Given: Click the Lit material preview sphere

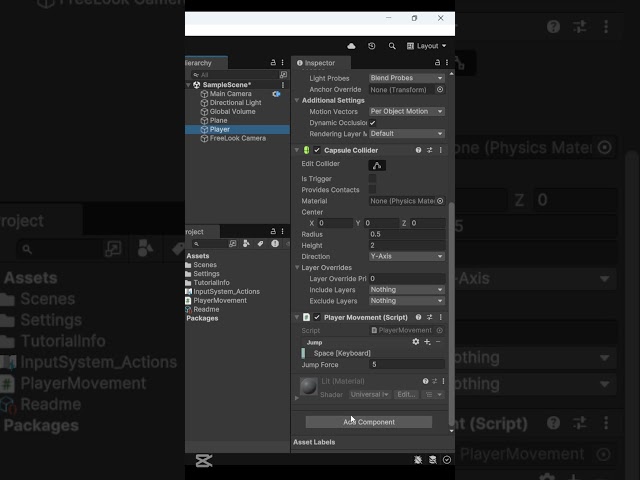Looking at the screenshot, I should tap(309, 387).
